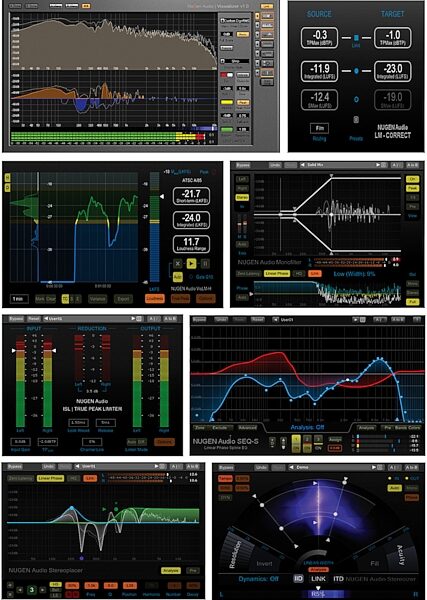Click the Integrated link dot in LM-Correct
Screen dimensions: 427x600
(x=356, y=71)
